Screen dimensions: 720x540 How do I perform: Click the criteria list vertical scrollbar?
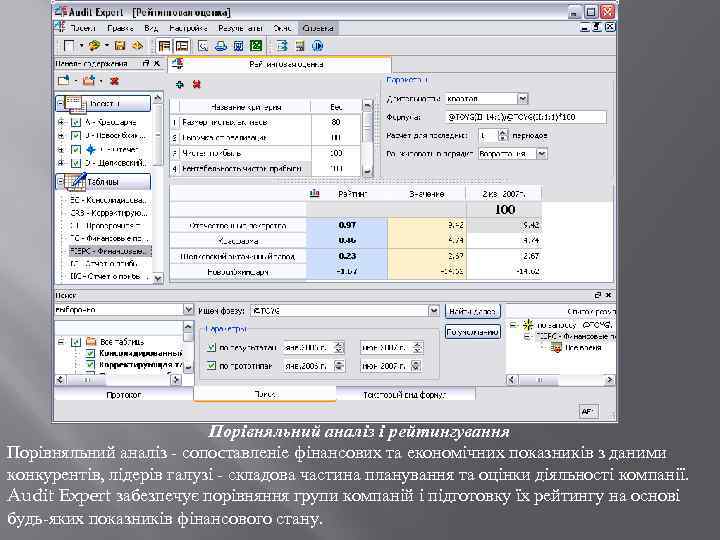(x=367, y=138)
